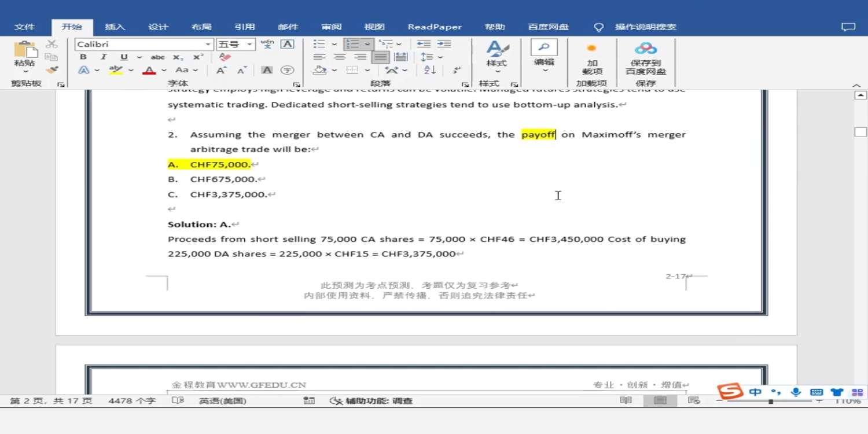
Task: Click the Clear Formatting eraser icon
Action: coord(225,57)
